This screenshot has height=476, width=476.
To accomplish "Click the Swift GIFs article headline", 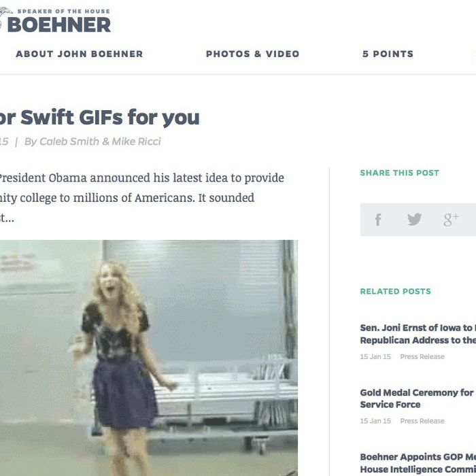I will (x=99, y=118).
